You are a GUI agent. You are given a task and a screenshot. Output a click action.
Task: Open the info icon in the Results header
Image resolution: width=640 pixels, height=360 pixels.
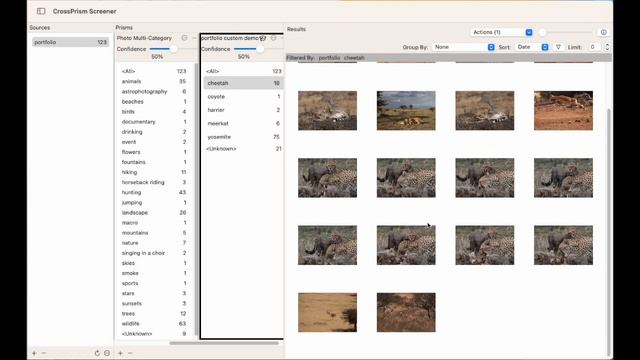(x=603, y=32)
